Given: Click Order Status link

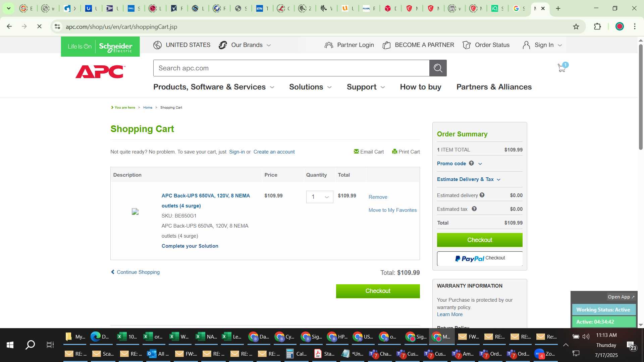Looking at the screenshot, I should (486, 45).
